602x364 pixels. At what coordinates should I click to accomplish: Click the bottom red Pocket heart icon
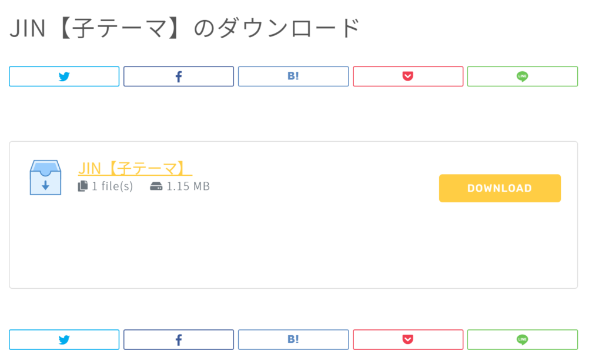(408, 339)
